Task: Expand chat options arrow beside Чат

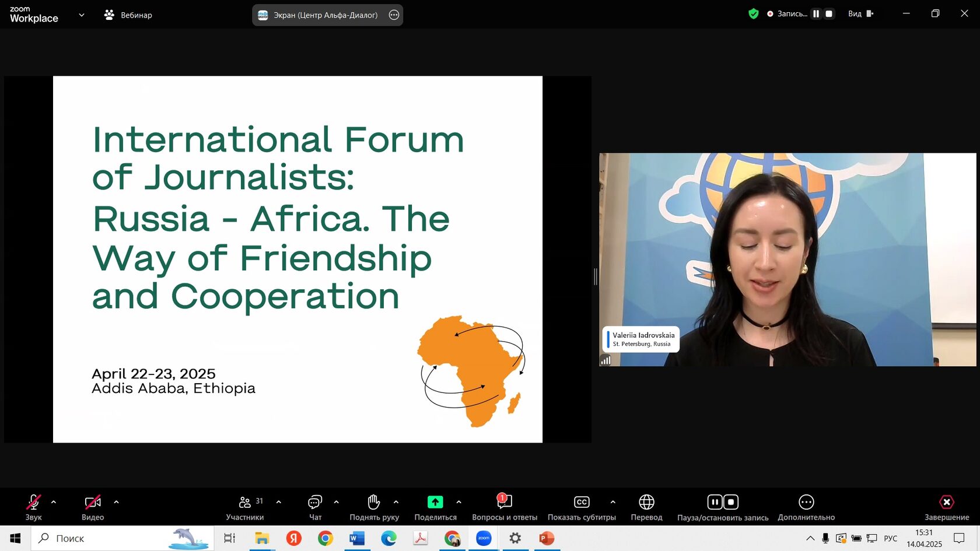Action: coord(336,502)
